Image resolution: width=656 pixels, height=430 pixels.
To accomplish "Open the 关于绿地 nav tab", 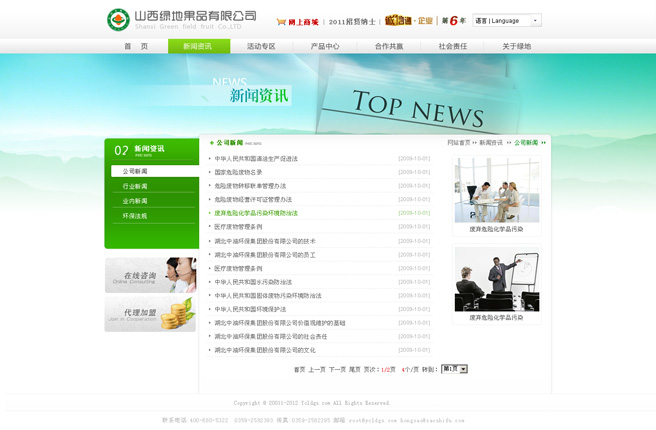I will tap(517, 46).
